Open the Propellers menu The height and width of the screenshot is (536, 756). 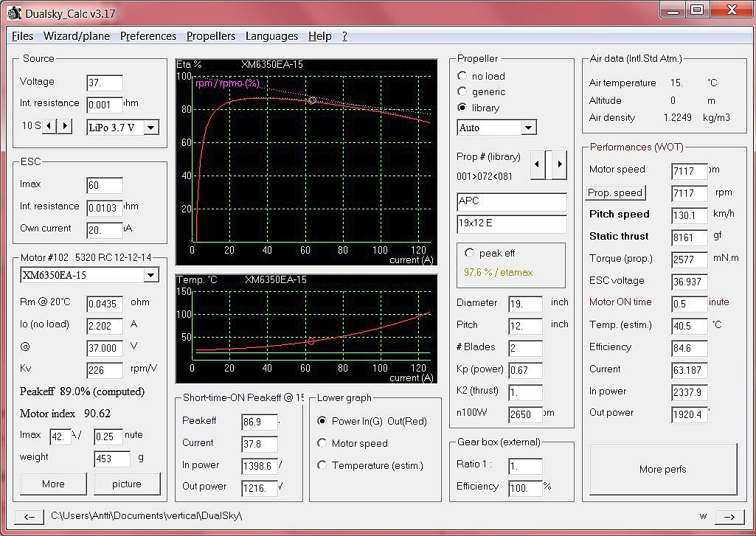click(x=211, y=36)
